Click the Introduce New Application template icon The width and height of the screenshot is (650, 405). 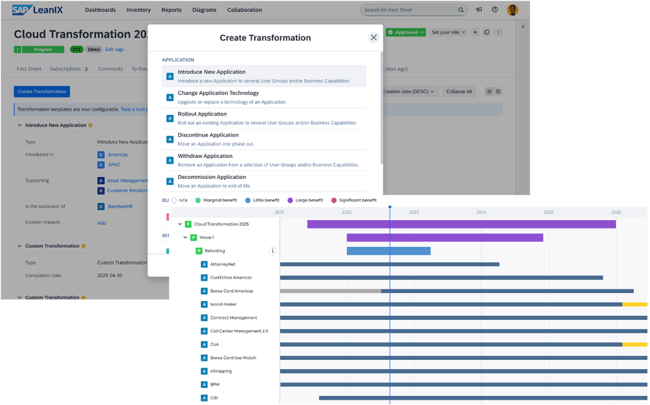click(x=170, y=76)
